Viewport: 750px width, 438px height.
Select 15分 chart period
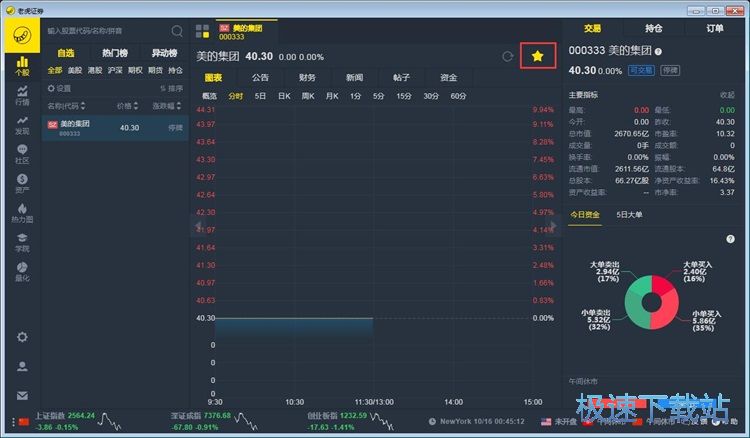tap(404, 96)
